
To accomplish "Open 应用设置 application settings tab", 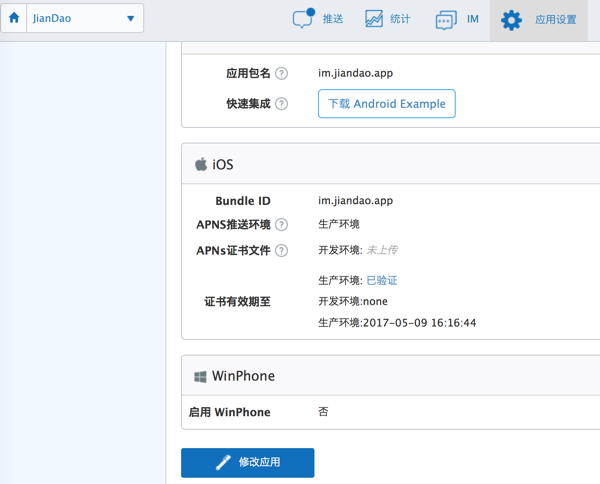I will (539, 20).
